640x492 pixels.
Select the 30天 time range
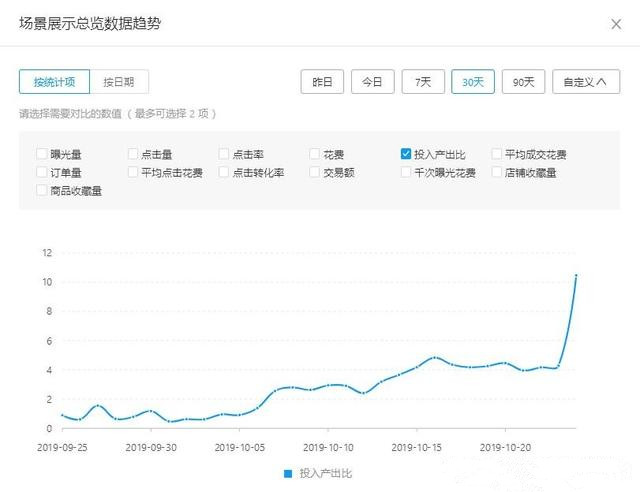click(x=473, y=82)
